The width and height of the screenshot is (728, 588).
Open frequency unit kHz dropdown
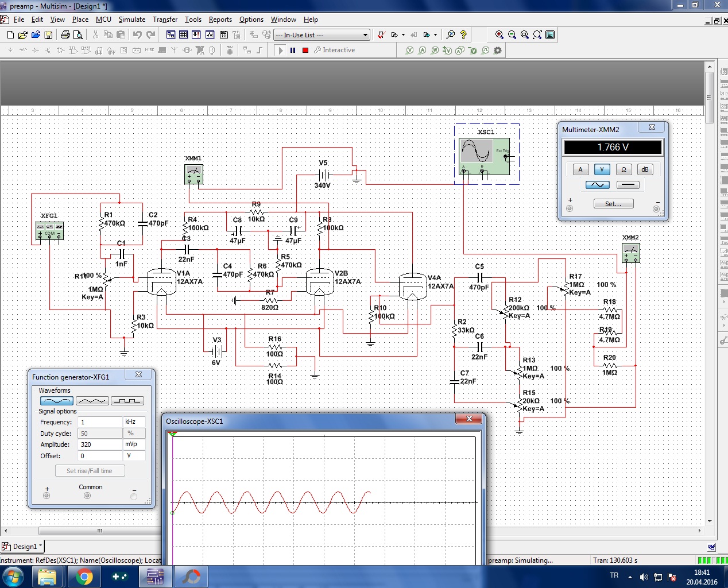click(134, 422)
